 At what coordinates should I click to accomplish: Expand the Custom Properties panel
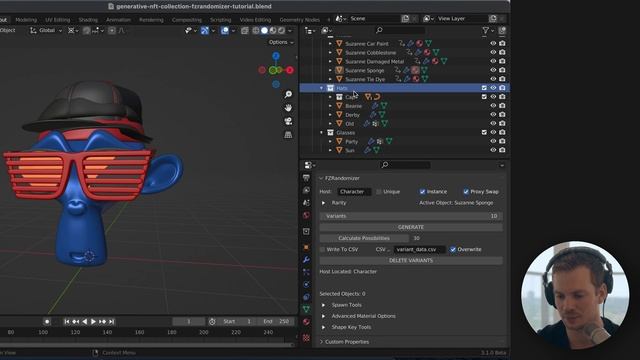coord(321,342)
